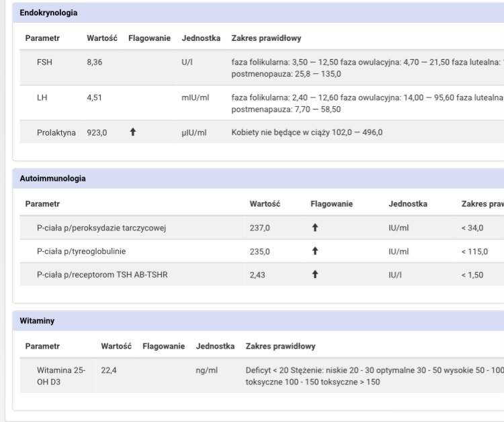Select the FSH parameter row label
The image size is (504, 422).
tap(44, 62)
